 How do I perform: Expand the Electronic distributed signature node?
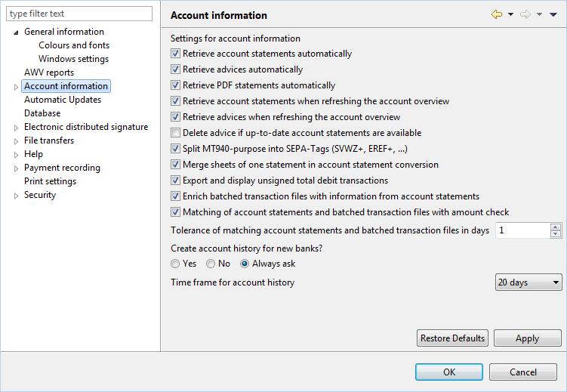[16, 128]
